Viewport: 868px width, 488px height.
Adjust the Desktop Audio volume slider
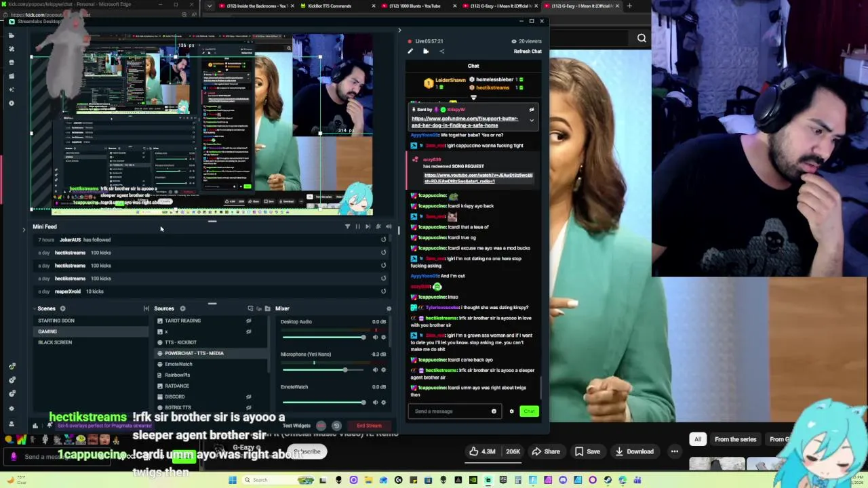coord(324,337)
